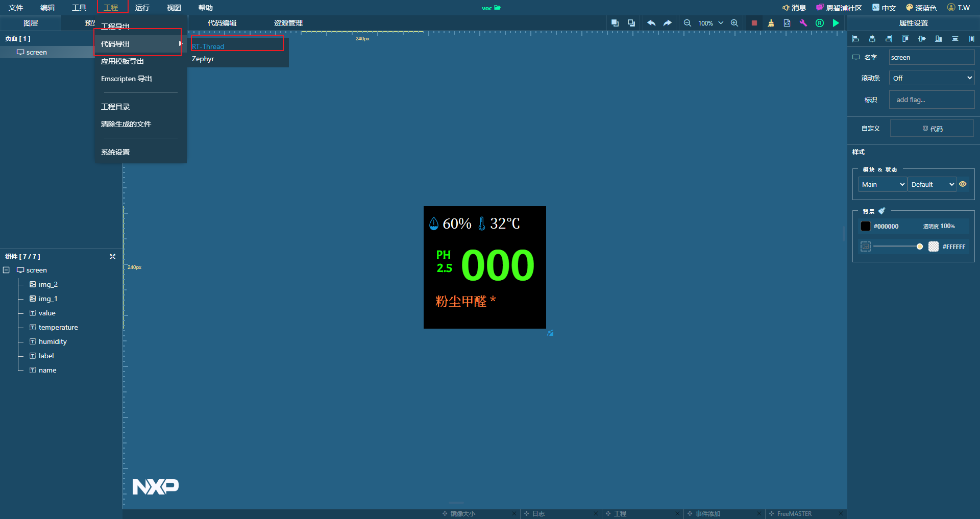The image size is (980, 519).
Task: Select the align left icon in properties panel
Action: pos(855,39)
